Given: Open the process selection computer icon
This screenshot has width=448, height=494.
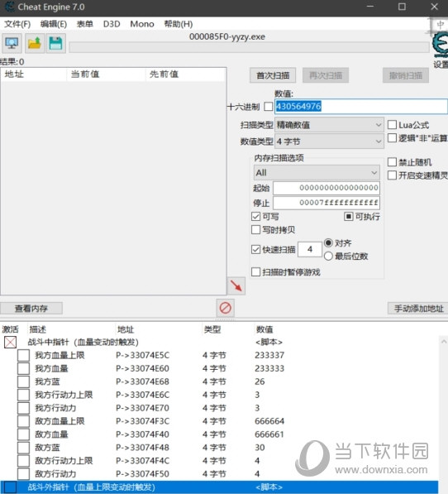Looking at the screenshot, I should pos(12,43).
